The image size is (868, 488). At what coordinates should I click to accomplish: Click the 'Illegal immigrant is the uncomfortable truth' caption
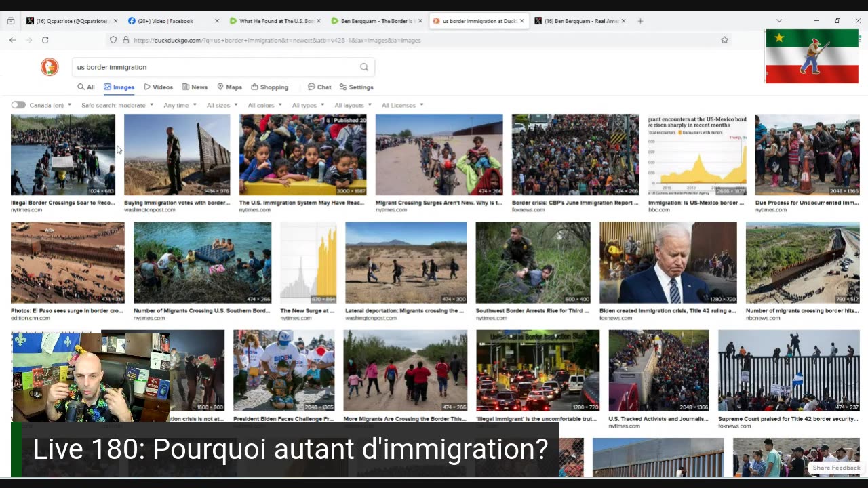(x=536, y=419)
